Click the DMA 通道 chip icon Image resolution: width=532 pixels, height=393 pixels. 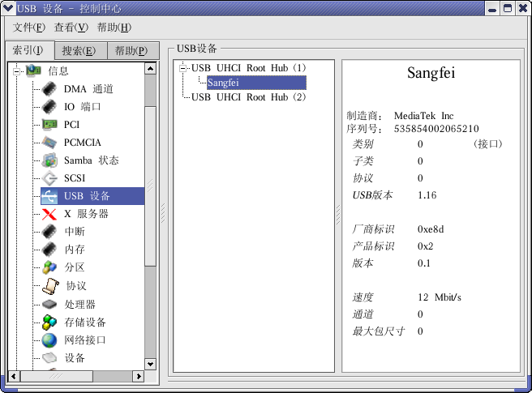[x=49, y=89]
